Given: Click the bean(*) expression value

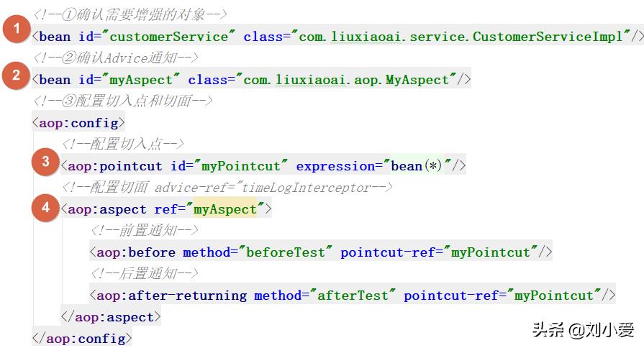Looking at the screenshot, I should coord(416,166).
